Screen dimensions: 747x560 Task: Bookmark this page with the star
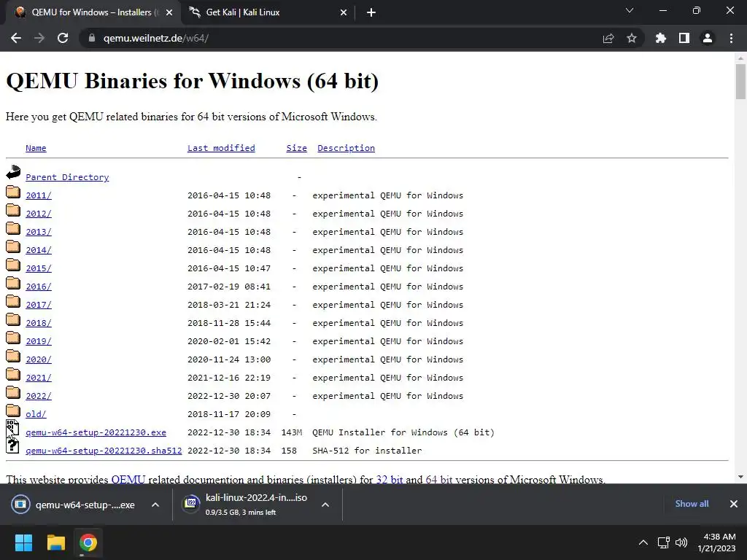(632, 38)
